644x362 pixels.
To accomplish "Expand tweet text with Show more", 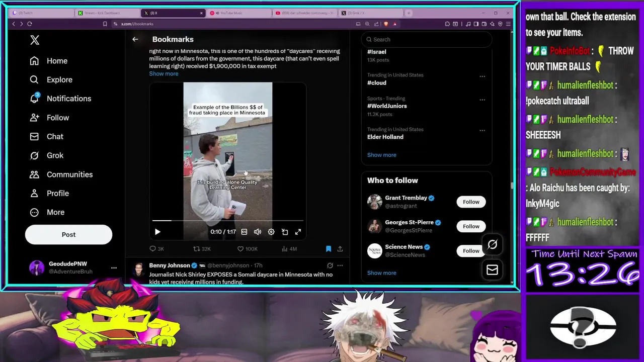I will click(x=164, y=74).
